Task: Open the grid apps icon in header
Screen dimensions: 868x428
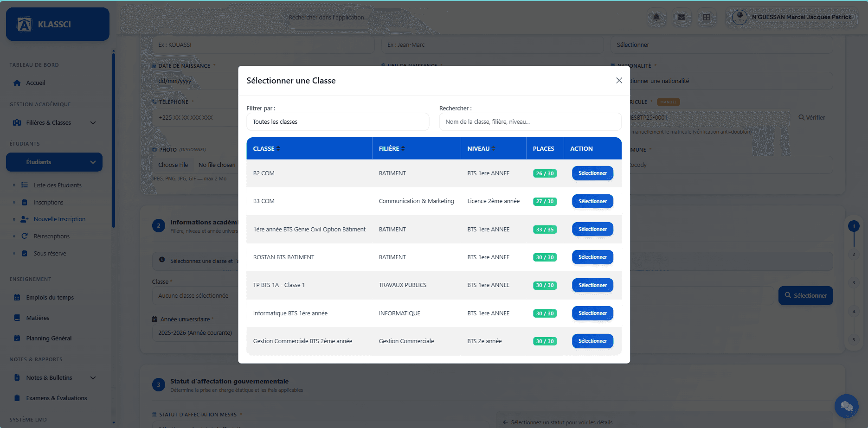Action: pyautogui.click(x=707, y=17)
